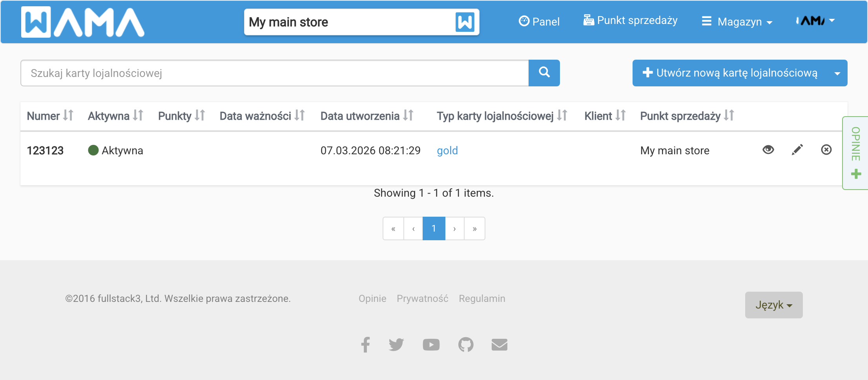Viewport: 868px width, 380px height.
Task: Delete card 123123 with circled X icon
Action: (x=826, y=150)
